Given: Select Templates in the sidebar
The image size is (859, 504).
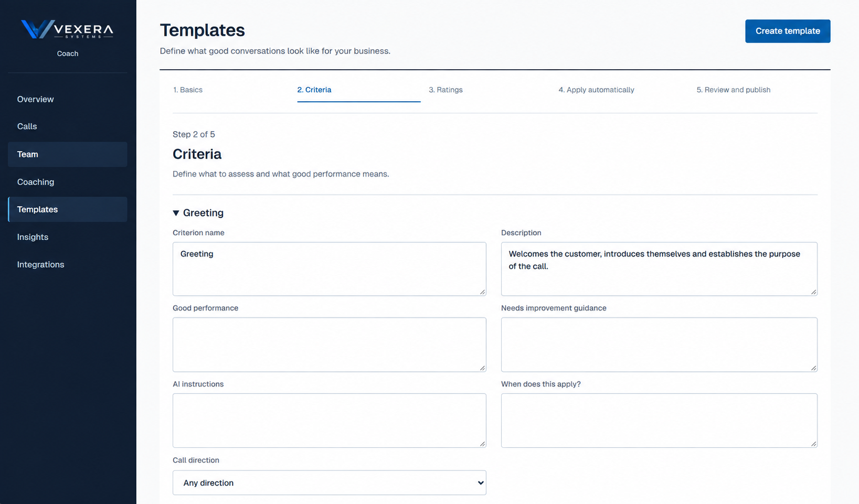Looking at the screenshot, I should coord(67,209).
